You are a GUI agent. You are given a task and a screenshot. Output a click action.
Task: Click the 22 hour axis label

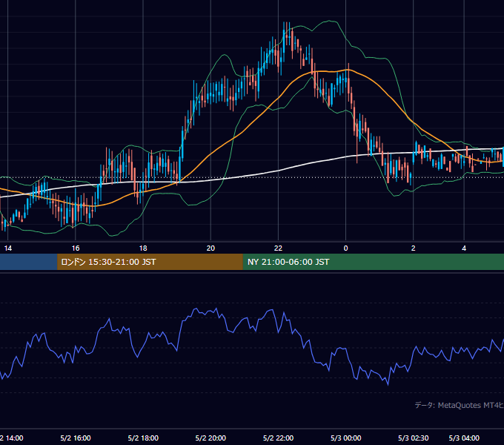coord(278,248)
